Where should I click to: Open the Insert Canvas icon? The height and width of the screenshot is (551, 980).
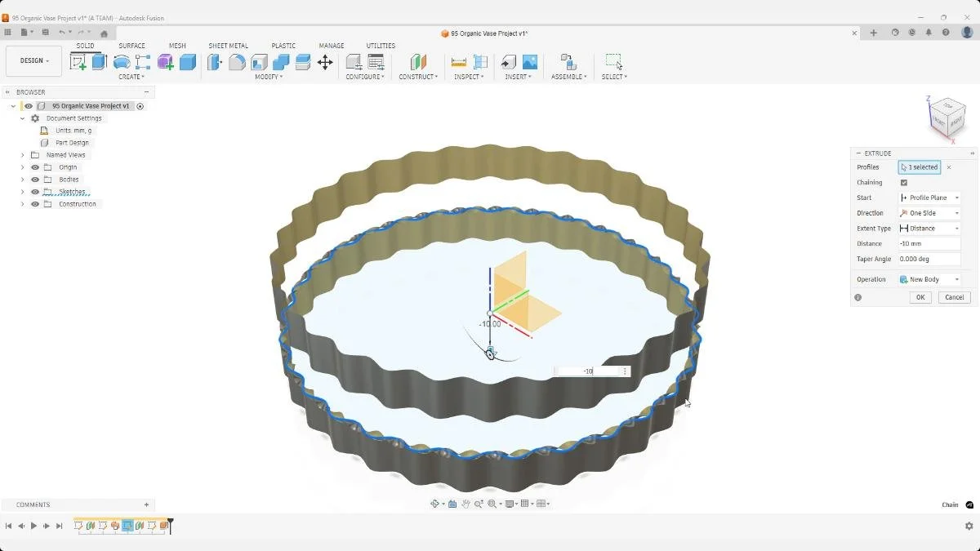pos(530,61)
